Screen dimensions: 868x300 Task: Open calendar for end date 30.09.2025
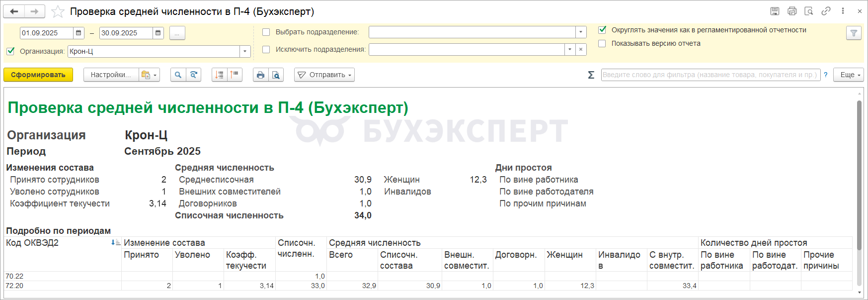pos(158,33)
